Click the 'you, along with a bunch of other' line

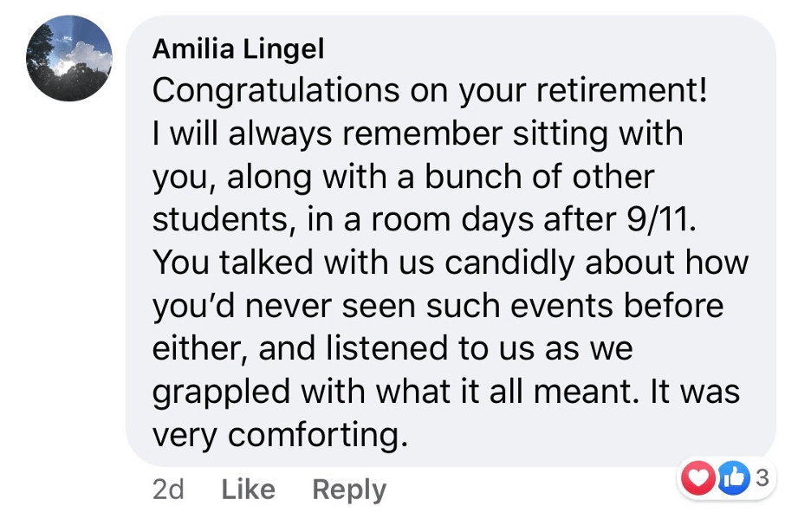pyautogui.click(x=403, y=178)
